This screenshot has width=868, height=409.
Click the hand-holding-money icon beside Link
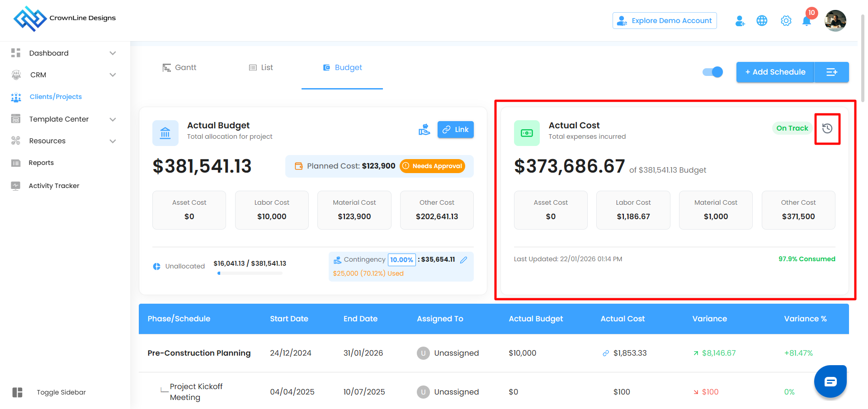[424, 130]
